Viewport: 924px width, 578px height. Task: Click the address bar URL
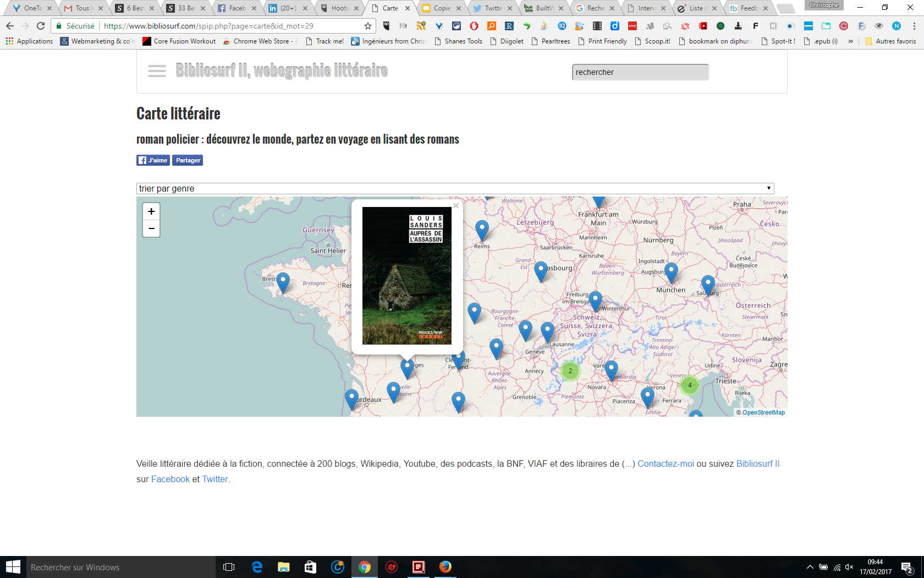[x=208, y=26]
